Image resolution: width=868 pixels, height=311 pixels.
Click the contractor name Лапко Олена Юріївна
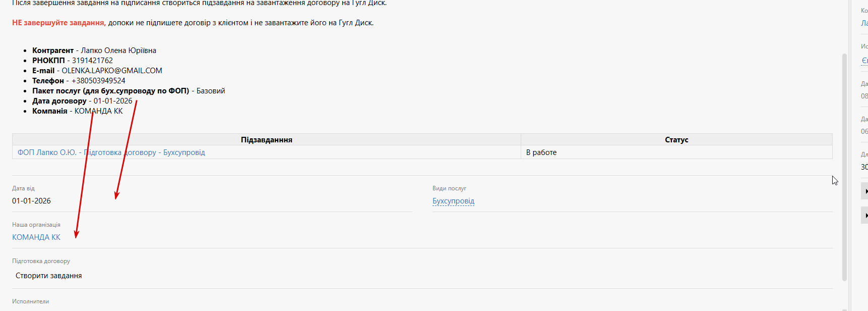pos(118,50)
